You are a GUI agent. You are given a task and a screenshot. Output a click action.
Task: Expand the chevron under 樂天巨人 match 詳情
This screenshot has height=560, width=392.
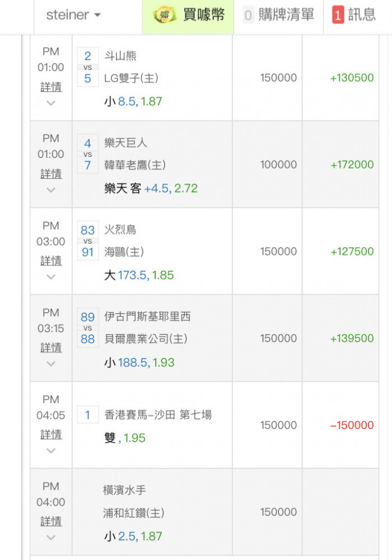51,190
